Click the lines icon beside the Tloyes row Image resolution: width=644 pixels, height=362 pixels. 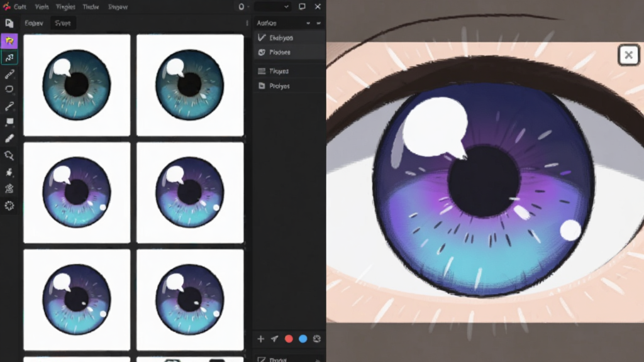[262, 71]
